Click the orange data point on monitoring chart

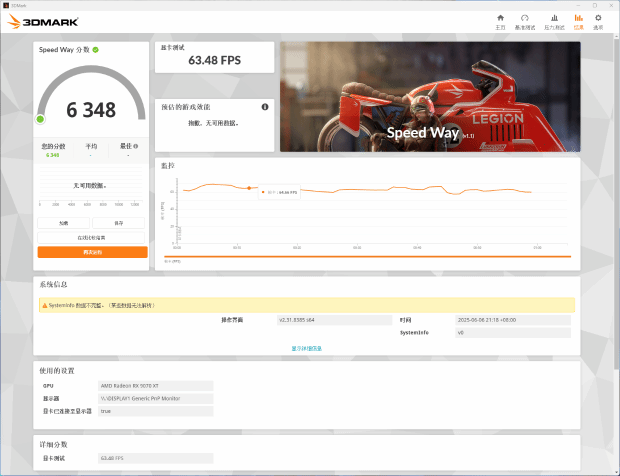point(249,188)
